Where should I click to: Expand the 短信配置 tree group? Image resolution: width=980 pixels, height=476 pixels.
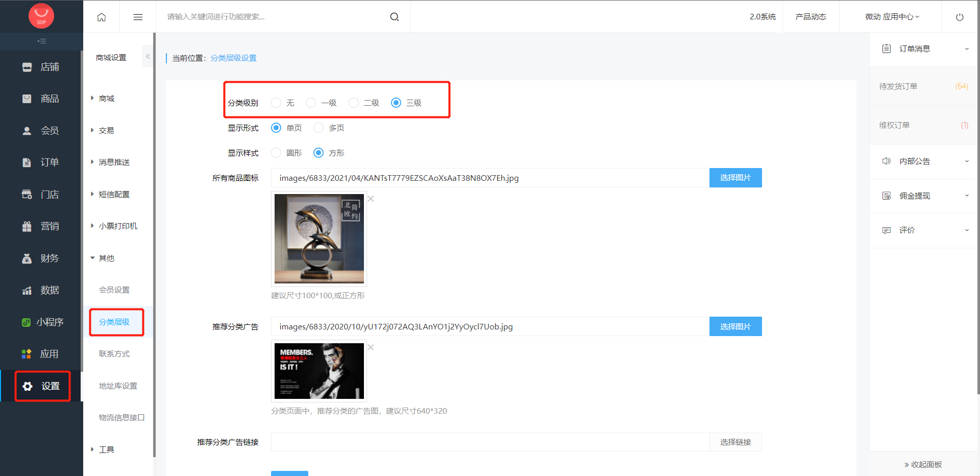tap(92, 194)
